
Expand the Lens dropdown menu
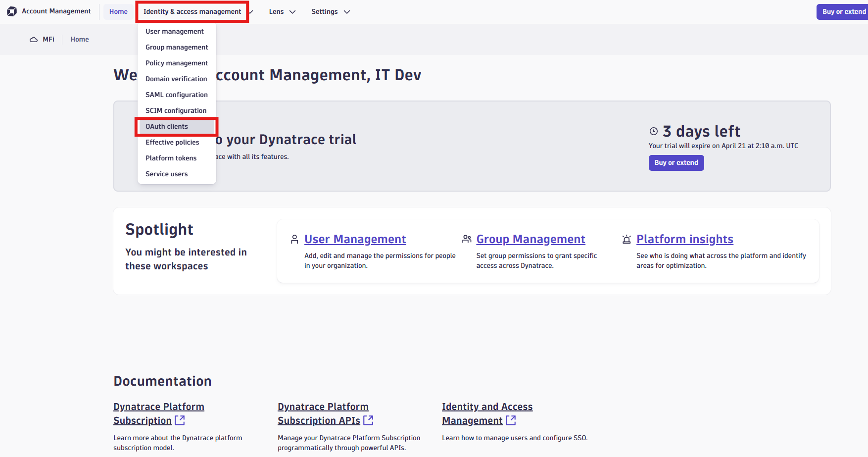pyautogui.click(x=282, y=12)
